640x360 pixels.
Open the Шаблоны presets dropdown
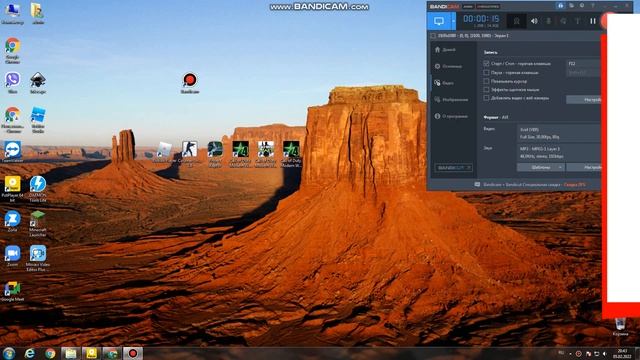(541, 167)
